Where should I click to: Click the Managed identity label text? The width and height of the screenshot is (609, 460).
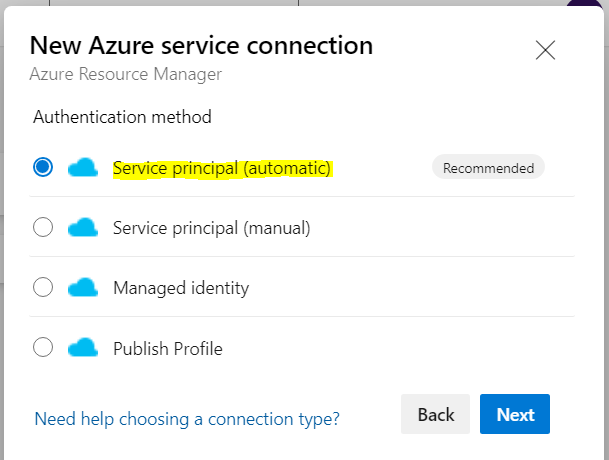pyautogui.click(x=181, y=288)
